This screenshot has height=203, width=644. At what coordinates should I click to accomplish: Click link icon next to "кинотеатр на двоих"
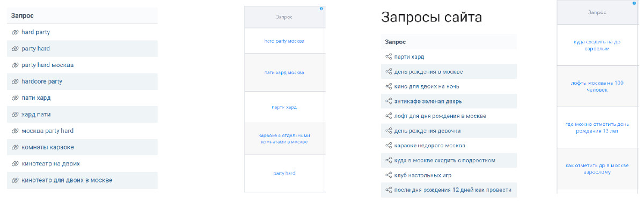(x=15, y=163)
